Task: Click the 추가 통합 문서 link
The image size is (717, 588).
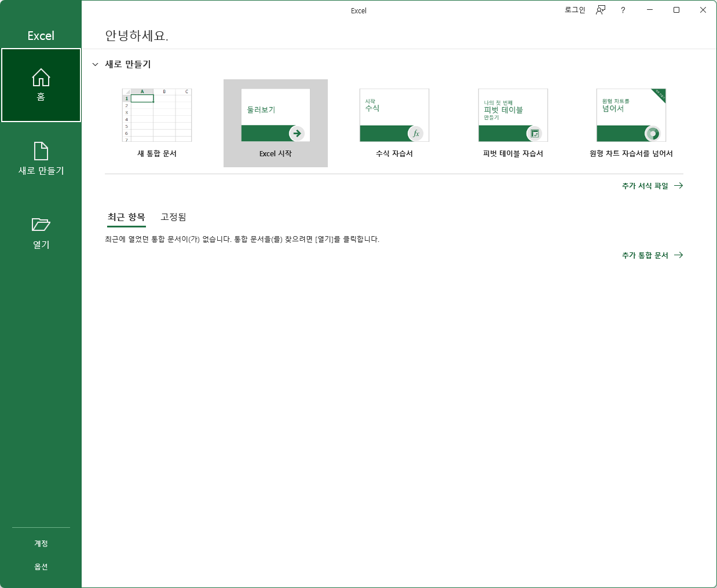Action: point(653,255)
